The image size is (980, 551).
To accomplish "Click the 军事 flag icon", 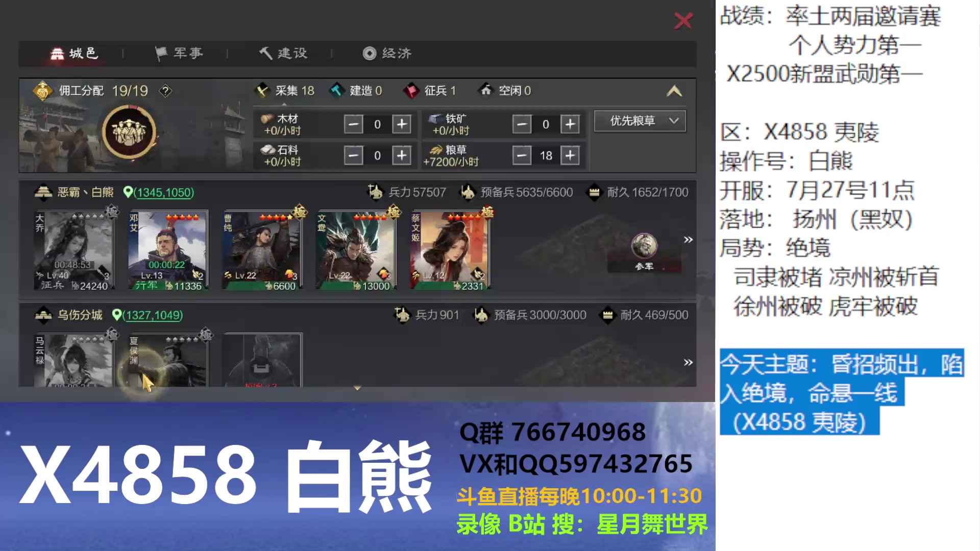I will (x=161, y=53).
